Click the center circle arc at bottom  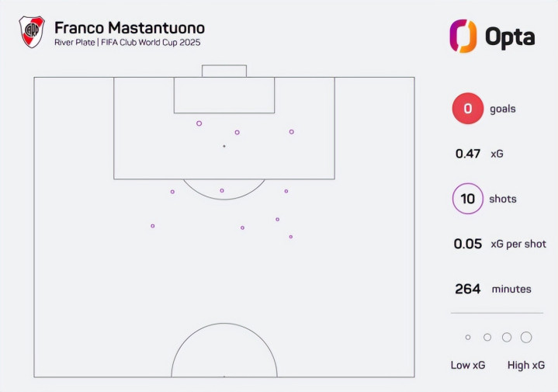point(224,350)
